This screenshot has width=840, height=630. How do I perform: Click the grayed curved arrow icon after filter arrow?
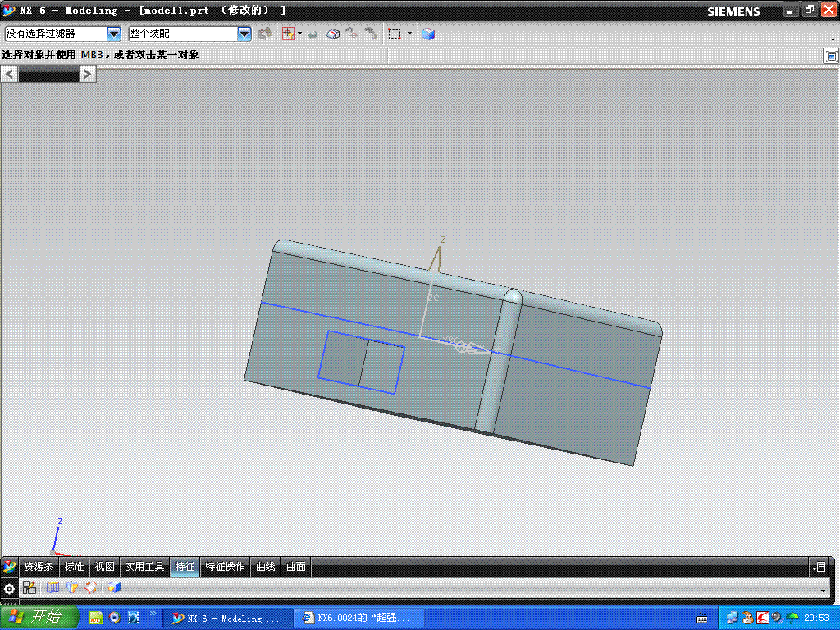tap(313, 34)
